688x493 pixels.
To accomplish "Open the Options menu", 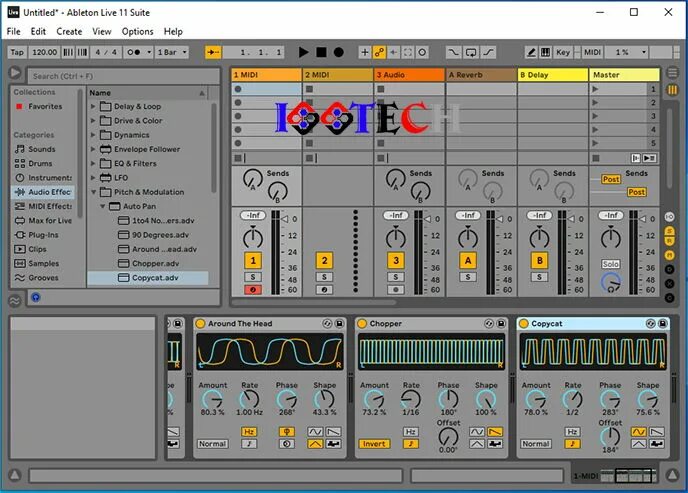I will [138, 32].
